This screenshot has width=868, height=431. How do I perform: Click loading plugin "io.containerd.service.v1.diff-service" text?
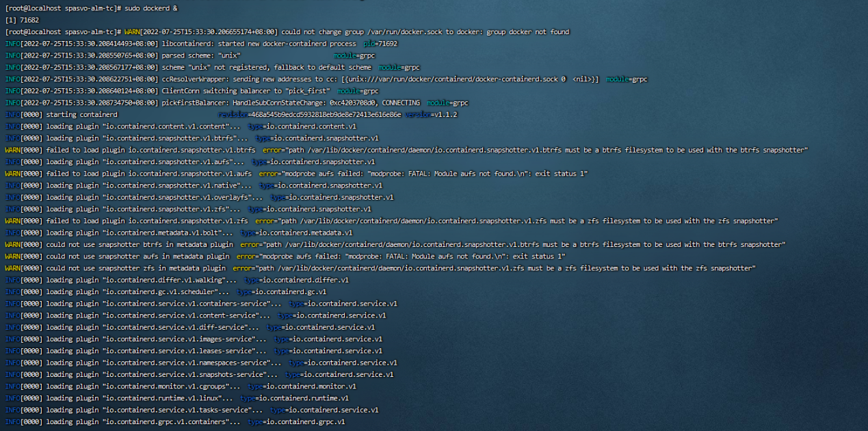click(153, 327)
